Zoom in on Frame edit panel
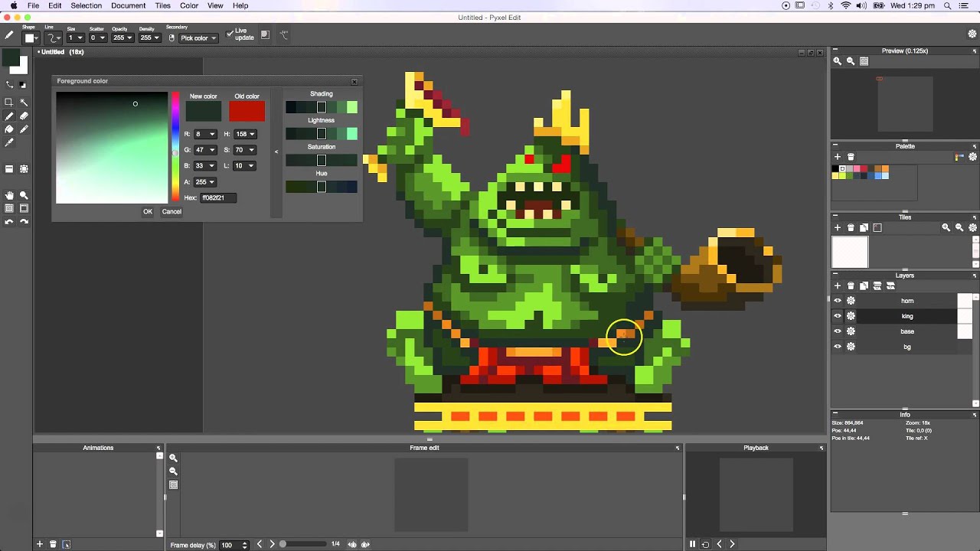The height and width of the screenshot is (551, 980). click(173, 458)
